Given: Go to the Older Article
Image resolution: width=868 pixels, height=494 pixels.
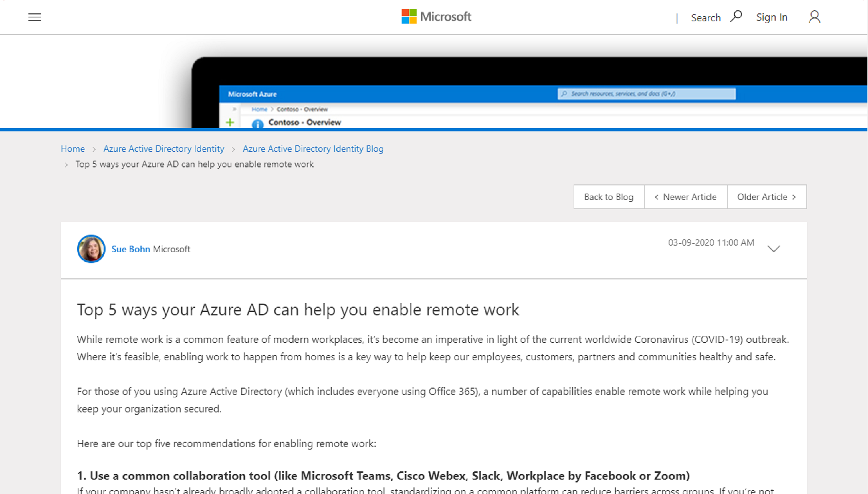Looking at the screenshot, I should 767,197.
